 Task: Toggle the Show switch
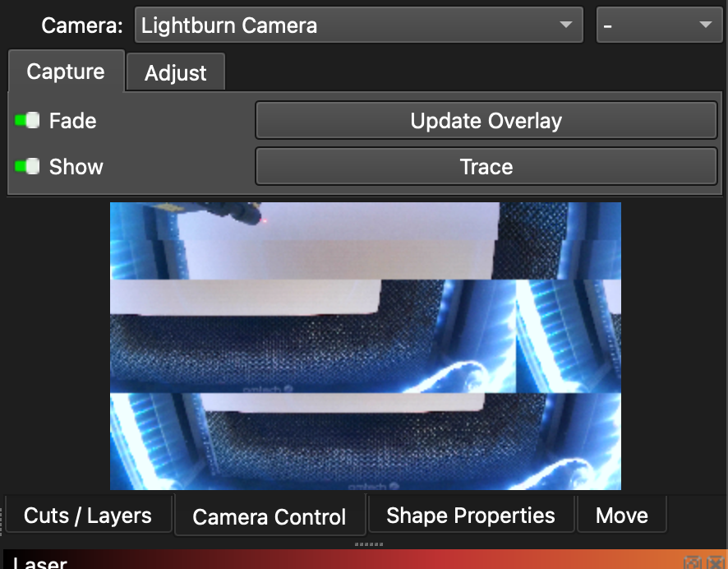[x=28, y=167]
